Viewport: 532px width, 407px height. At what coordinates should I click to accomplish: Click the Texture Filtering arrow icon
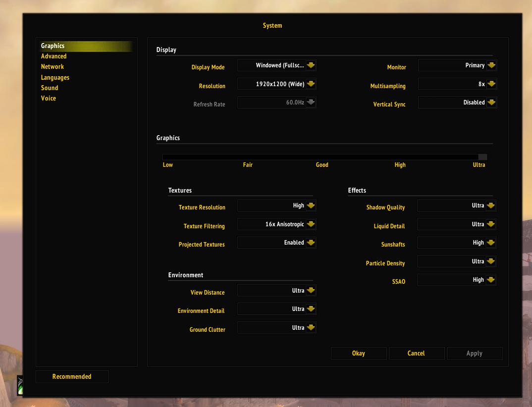(x=311, y=224)
